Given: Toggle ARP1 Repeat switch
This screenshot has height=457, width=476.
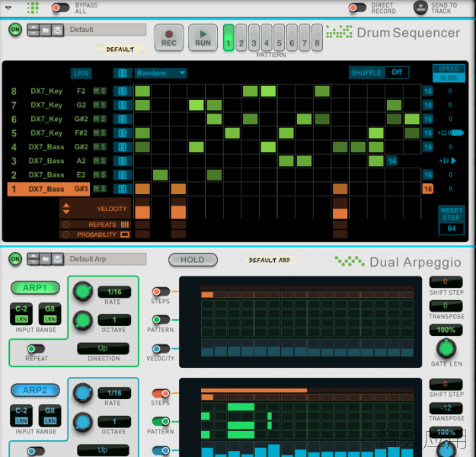Looking at the screenshot, I should pos(36,349).
